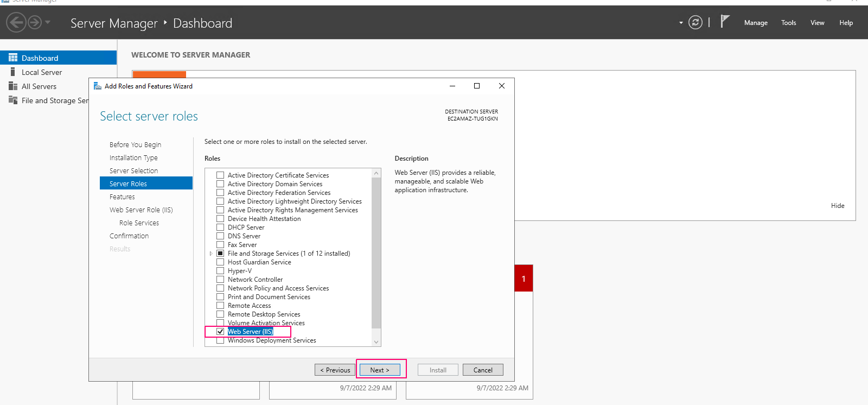Toggle File and Storage Services checkbox
868x405 pixels.
pos(220,254)
